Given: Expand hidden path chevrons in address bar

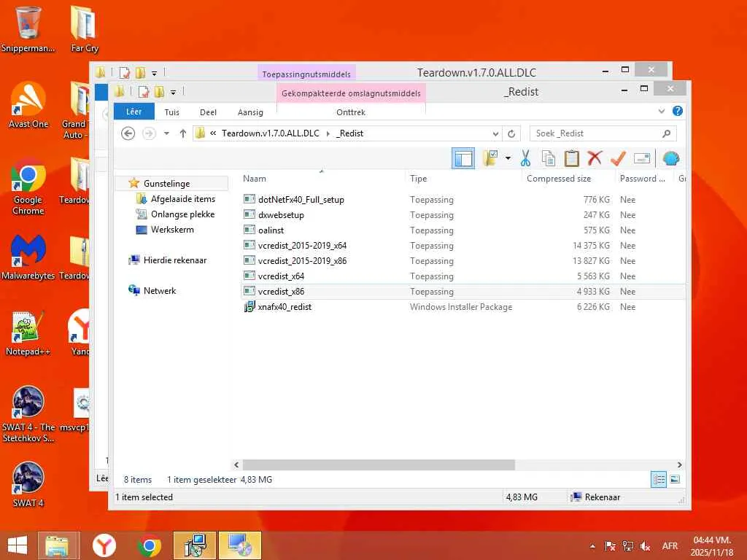Looking at the screenshot, I should pos(213,133).
